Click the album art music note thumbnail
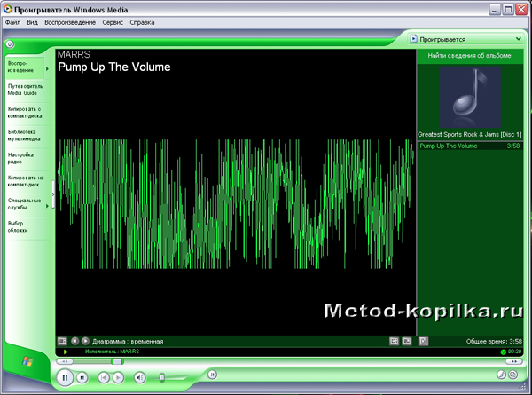The width and height of the screenshot is (532, 395). (x=470, y=97)
